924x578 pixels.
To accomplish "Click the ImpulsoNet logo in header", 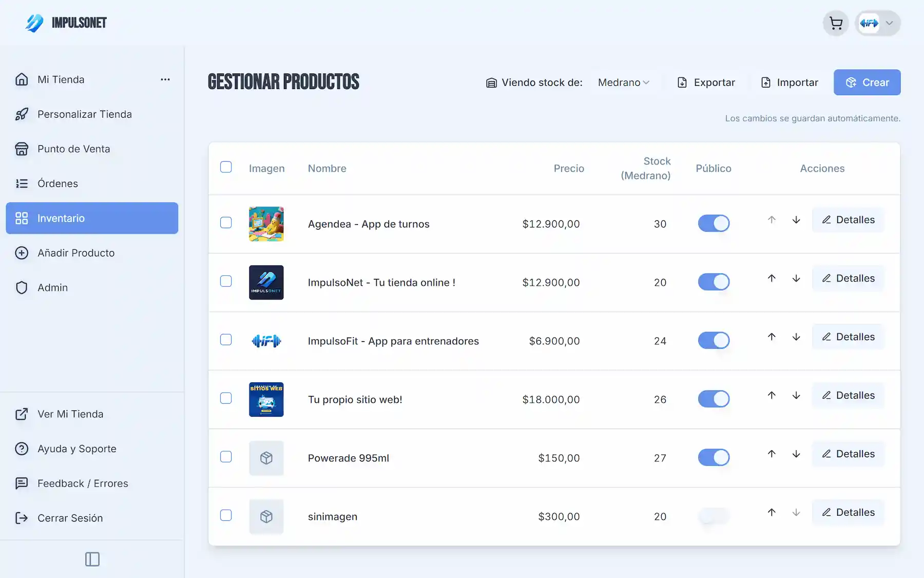I will 66,23.
